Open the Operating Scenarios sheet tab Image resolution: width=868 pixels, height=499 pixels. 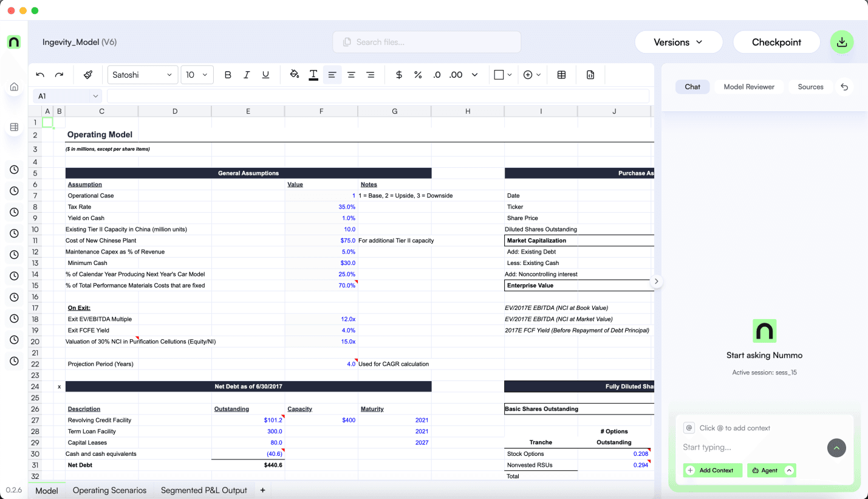tap(109, 490)
